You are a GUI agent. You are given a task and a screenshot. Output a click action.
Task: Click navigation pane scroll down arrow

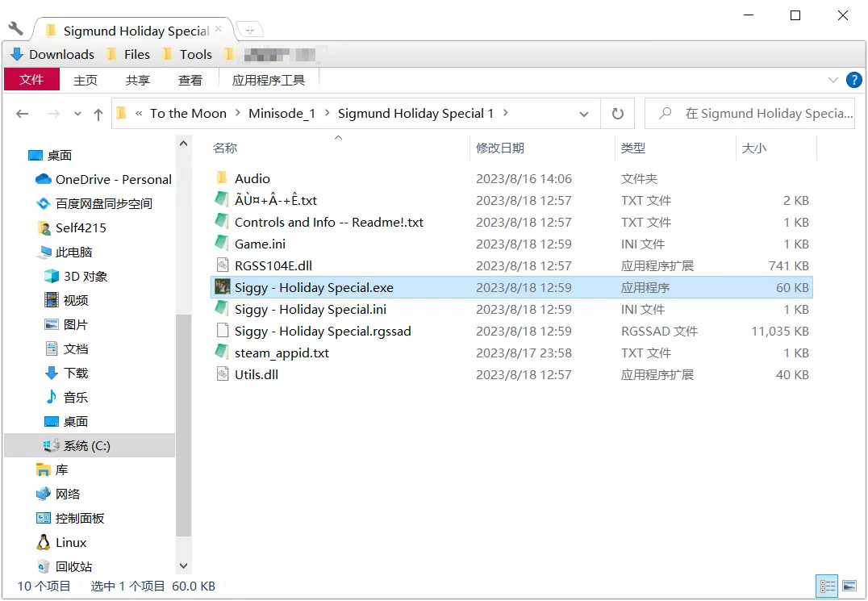coord(183,566)
